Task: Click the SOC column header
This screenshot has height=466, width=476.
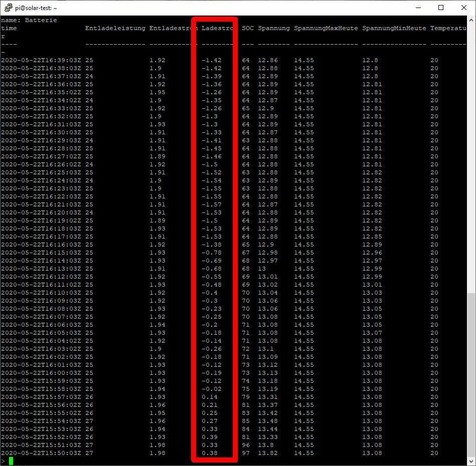Action: point(247,28)
